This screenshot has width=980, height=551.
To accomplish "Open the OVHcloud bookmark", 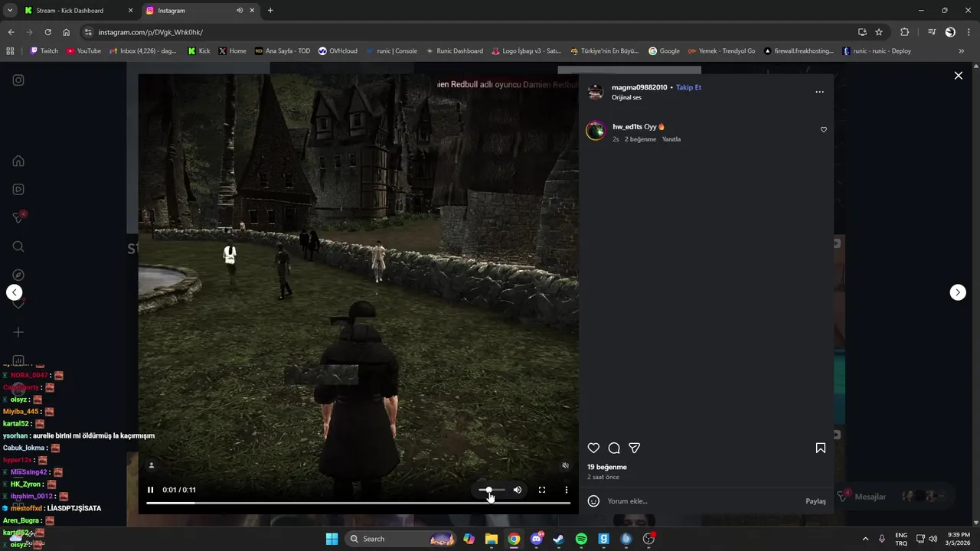I will [x=338, y=51].
